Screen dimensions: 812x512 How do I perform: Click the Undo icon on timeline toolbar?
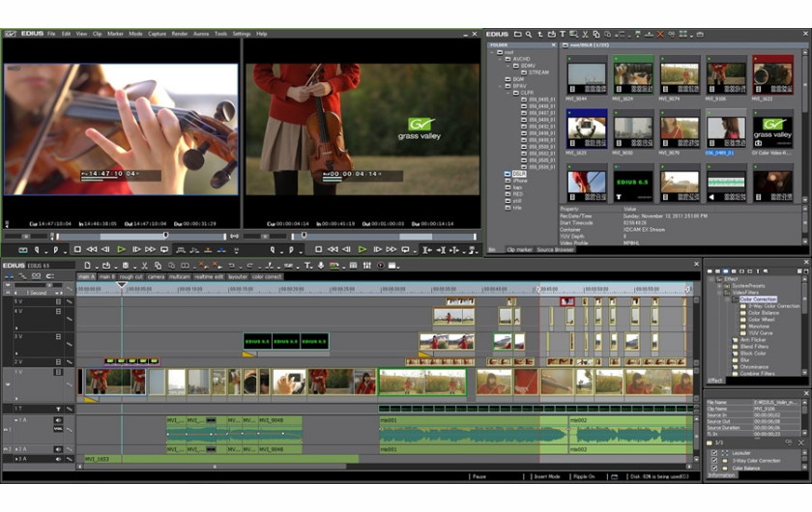[231, 266]
